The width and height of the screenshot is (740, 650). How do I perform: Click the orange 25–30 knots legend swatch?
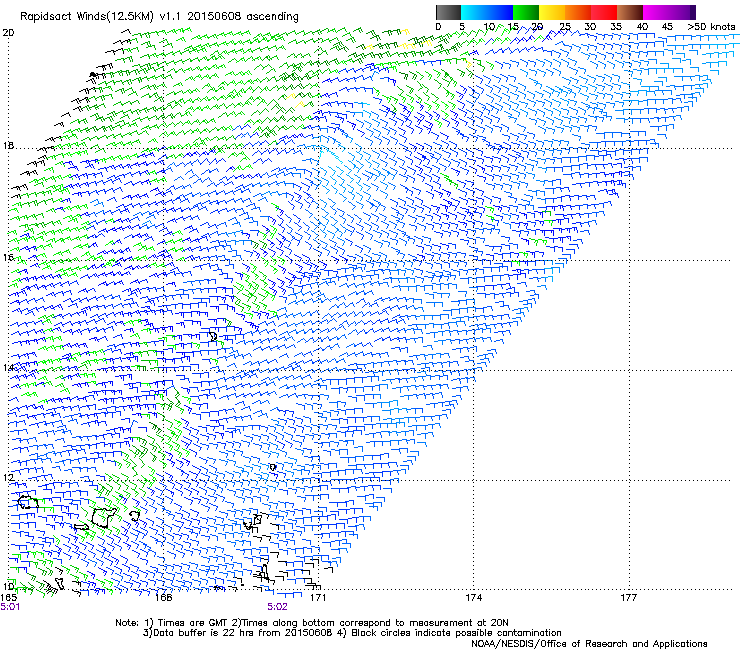[x=578, y=12]
